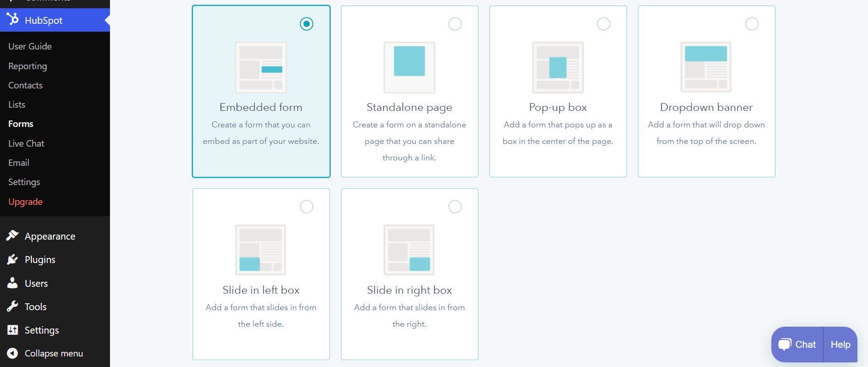Click 'Add a form that pops up' description
Screen dimensions: 868x367
558,125
